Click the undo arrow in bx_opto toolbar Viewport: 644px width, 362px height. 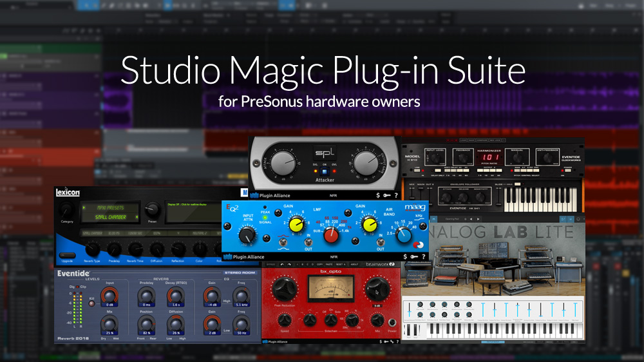pos(282,264)
